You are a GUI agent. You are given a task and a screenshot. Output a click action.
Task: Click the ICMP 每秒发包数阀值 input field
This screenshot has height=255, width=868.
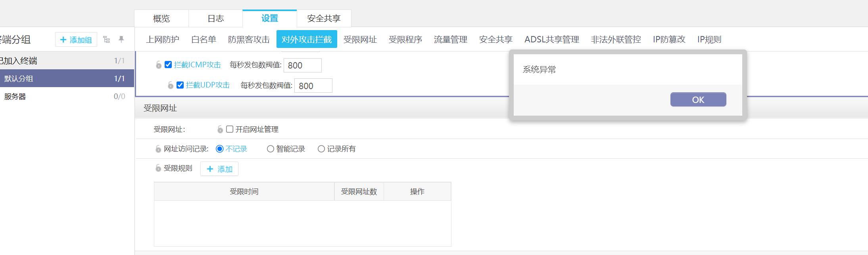click(302, 65)
